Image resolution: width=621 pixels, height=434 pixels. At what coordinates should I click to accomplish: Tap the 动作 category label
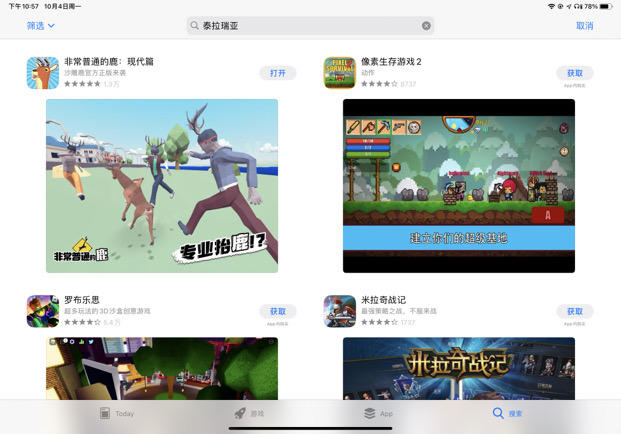tap(368, 73)
